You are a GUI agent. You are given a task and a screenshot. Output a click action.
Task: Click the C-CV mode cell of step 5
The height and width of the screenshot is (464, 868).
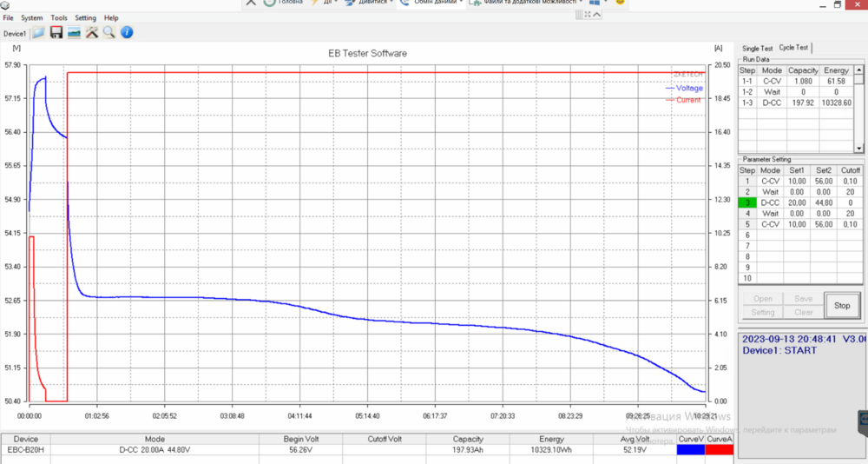tap(770, 224)
